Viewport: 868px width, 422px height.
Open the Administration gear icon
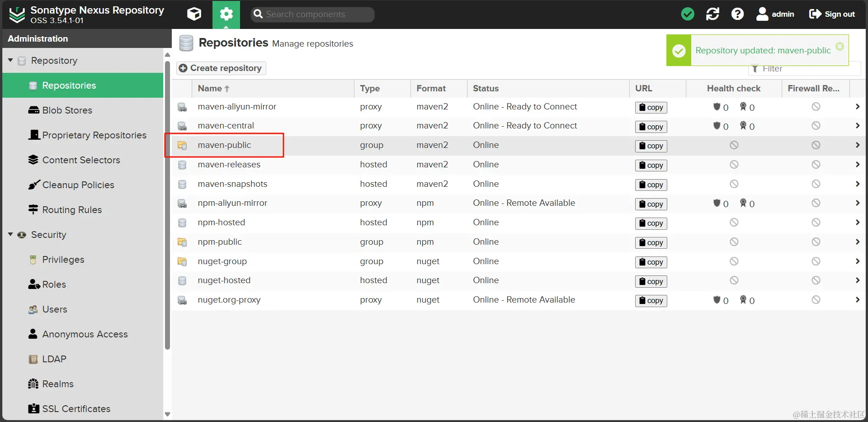pos(226,14)
